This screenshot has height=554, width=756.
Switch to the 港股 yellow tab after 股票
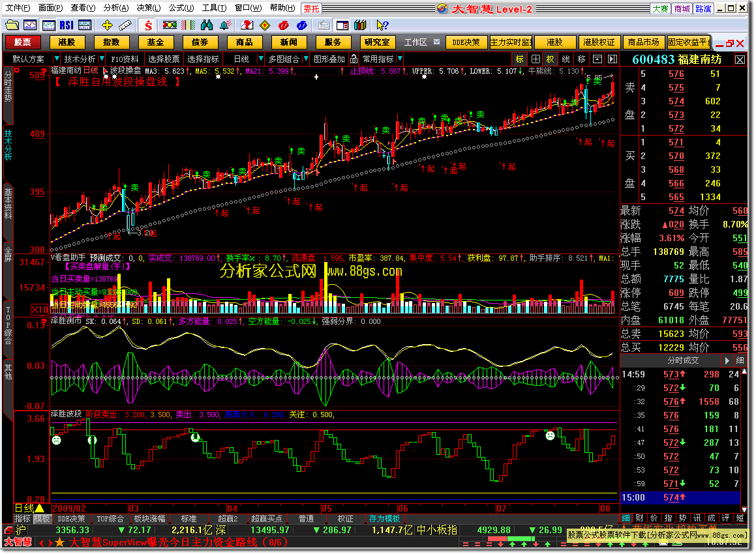click(x=67, y=42)
